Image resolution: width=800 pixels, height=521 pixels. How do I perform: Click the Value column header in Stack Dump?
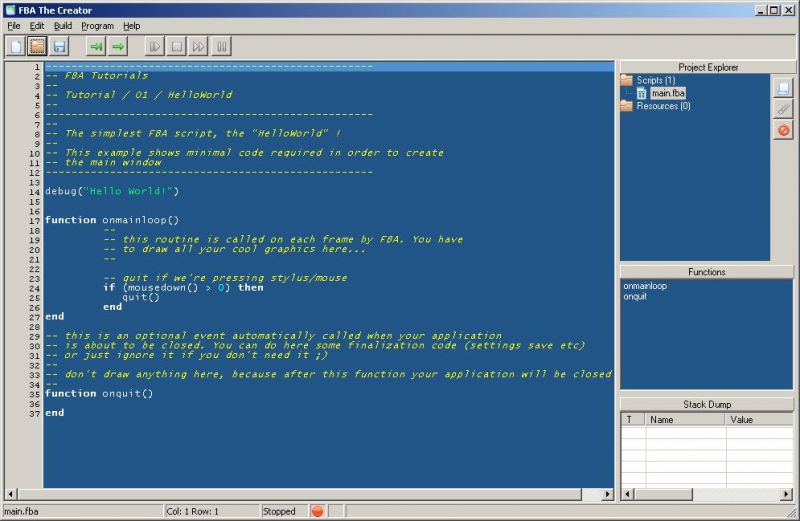759,419
